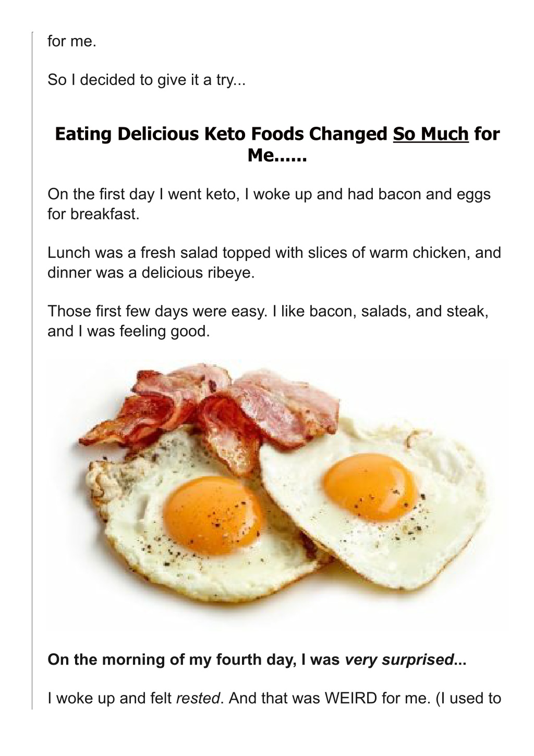The width and height of the screenshot is (534, 756).
Task: Click the bold "On the morning of my fourth day" line
Action: [257, 659]
